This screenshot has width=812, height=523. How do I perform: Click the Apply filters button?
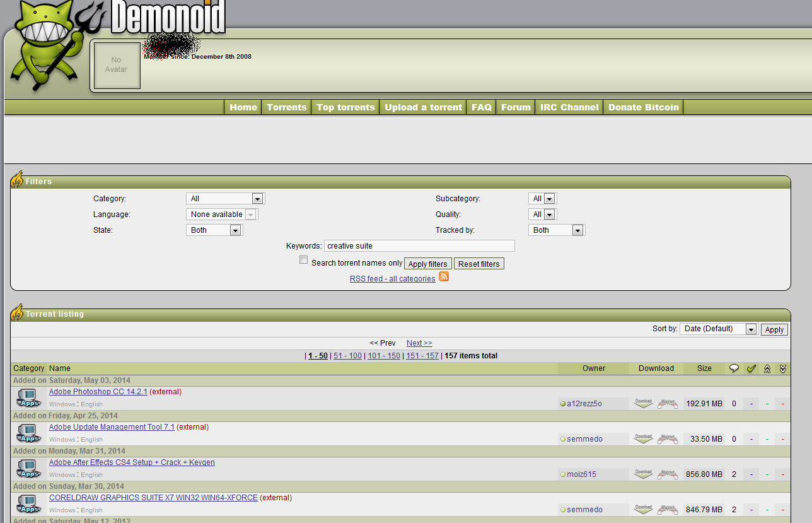[x=428, y=264]
